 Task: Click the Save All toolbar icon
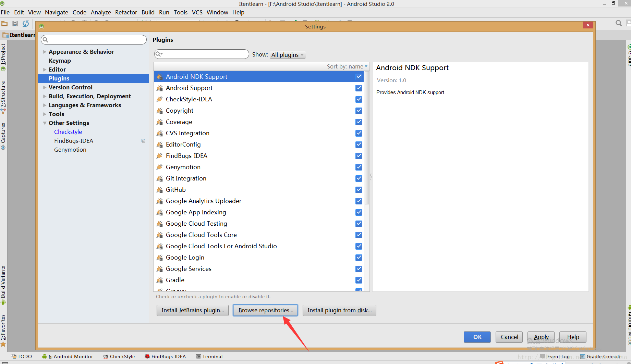(x=15, y=24)
